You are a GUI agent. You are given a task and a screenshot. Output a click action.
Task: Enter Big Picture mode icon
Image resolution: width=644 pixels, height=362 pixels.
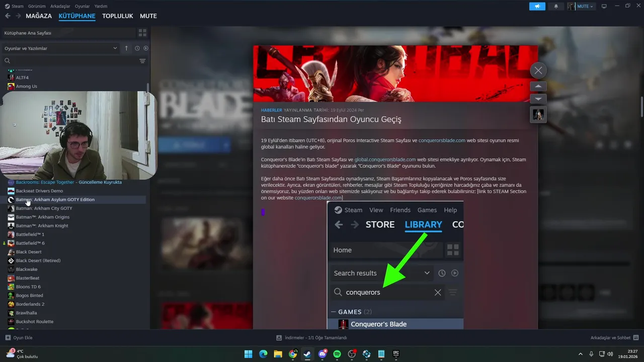pyautogui.click(x=604, y=6)
